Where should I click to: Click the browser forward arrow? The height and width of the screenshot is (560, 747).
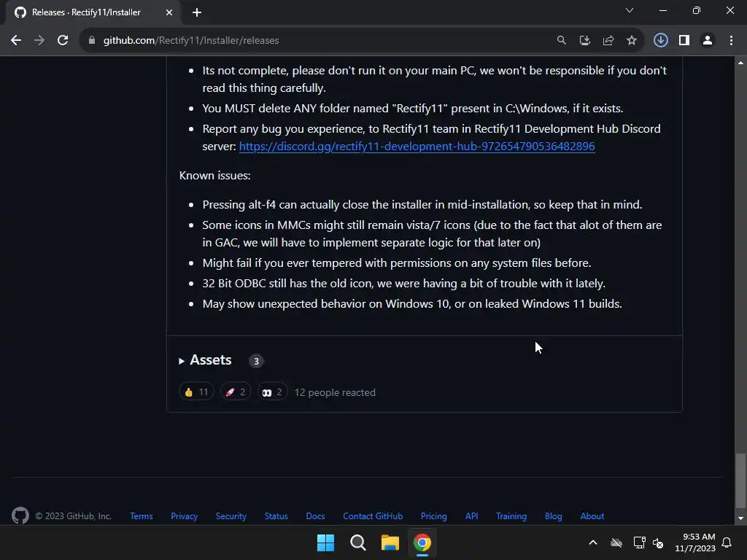[39, 41]
